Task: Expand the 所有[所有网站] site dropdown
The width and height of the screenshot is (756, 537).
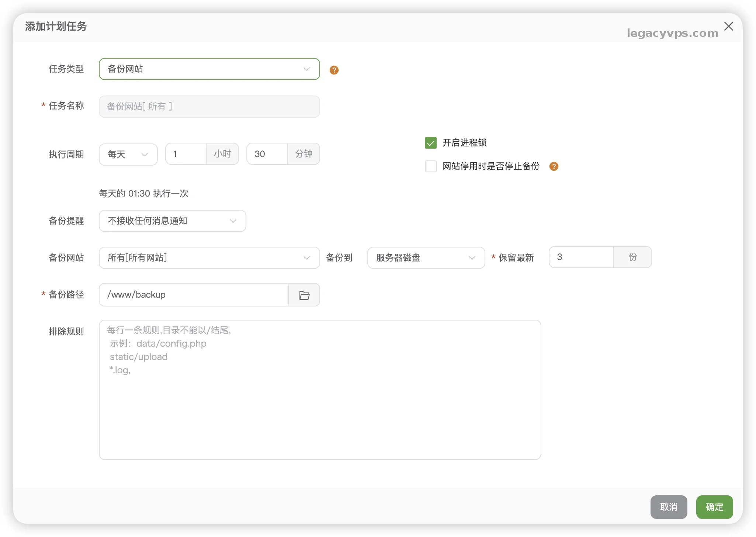Action: [x=209, y=258]
